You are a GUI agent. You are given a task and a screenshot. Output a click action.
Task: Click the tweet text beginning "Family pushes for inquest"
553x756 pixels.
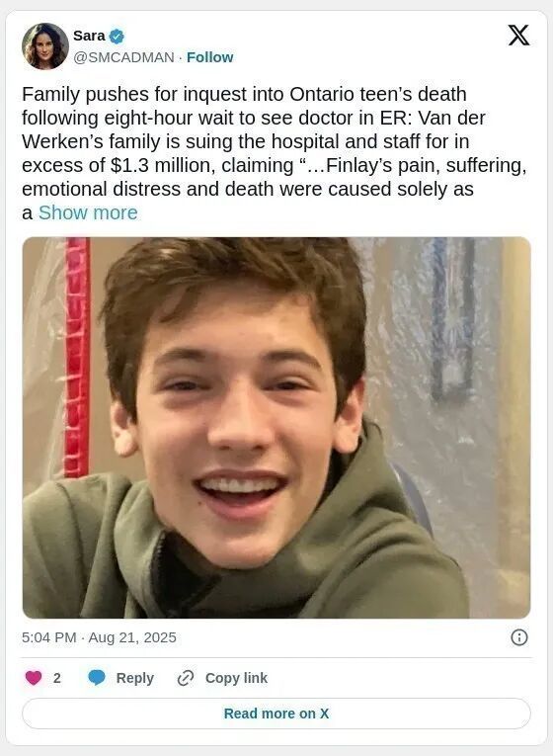click(x=275, y=153)
